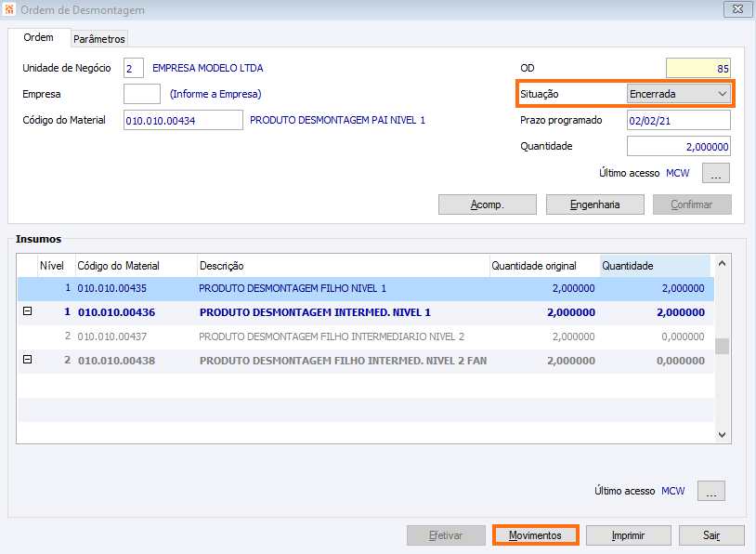The height and width of the screenshot is (554, 756).
Task: Open the ellipsis button beside top Último acesso
Action: coord(715,173)
